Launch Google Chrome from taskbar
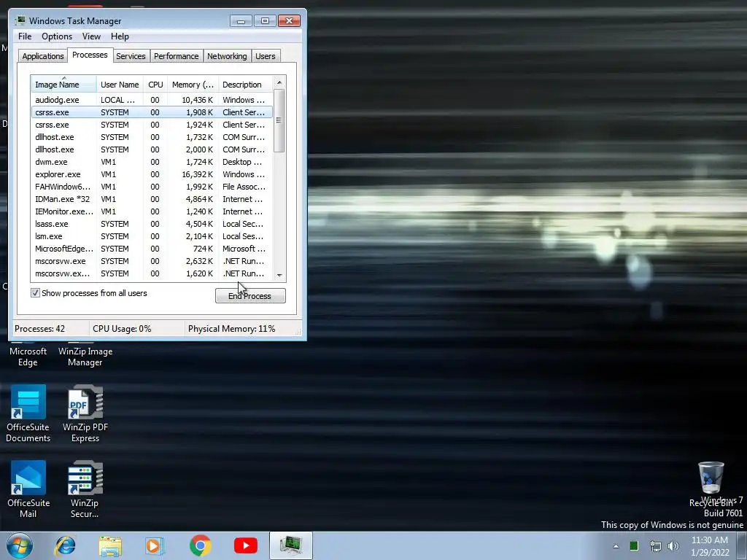 (200, 545)
